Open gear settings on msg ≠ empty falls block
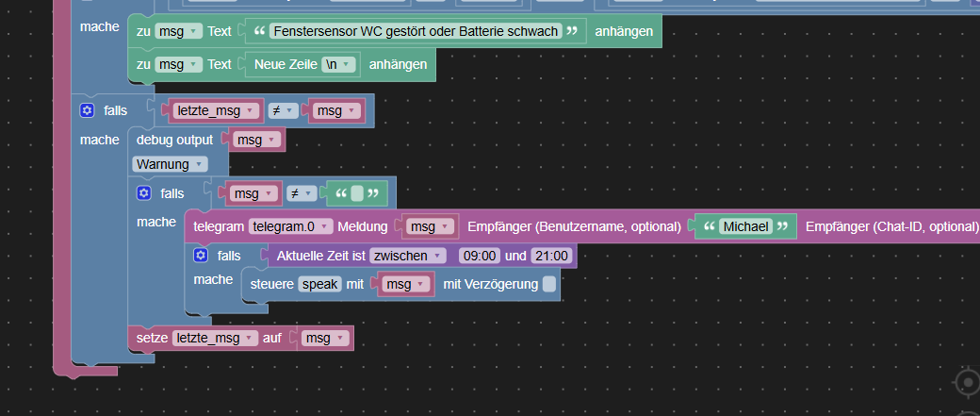 point(144,193)
